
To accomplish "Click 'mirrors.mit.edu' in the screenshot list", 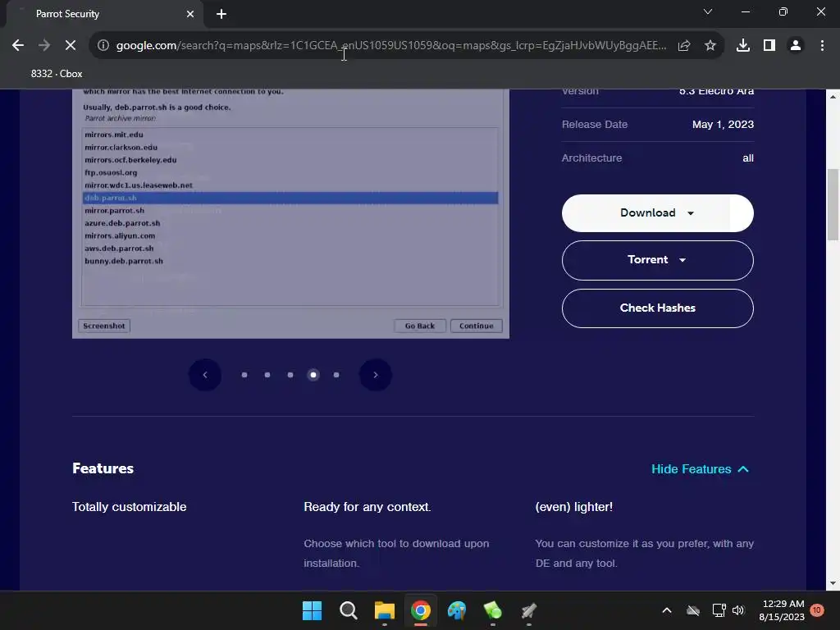I will point(113,135).
